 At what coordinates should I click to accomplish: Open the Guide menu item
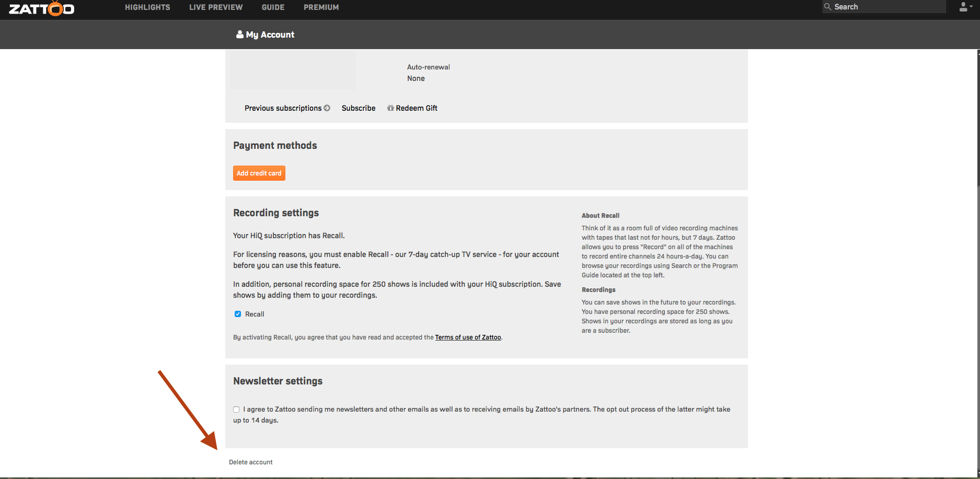point(273,7)
